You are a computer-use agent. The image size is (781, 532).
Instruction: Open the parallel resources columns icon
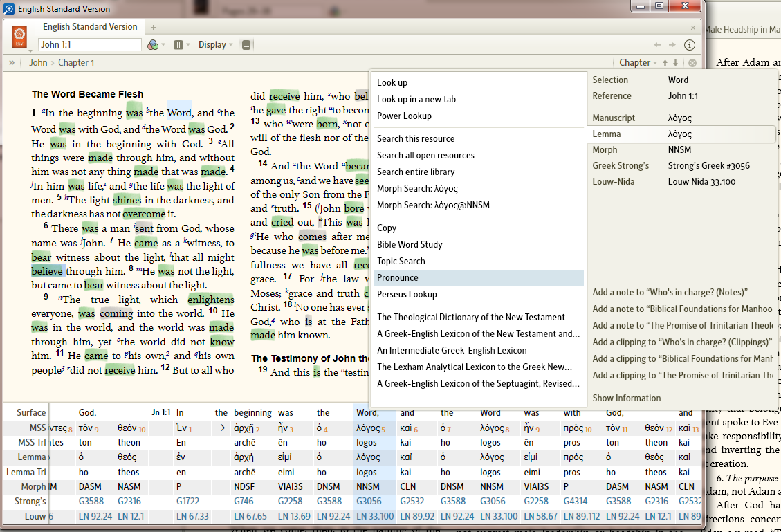(178, 45)
